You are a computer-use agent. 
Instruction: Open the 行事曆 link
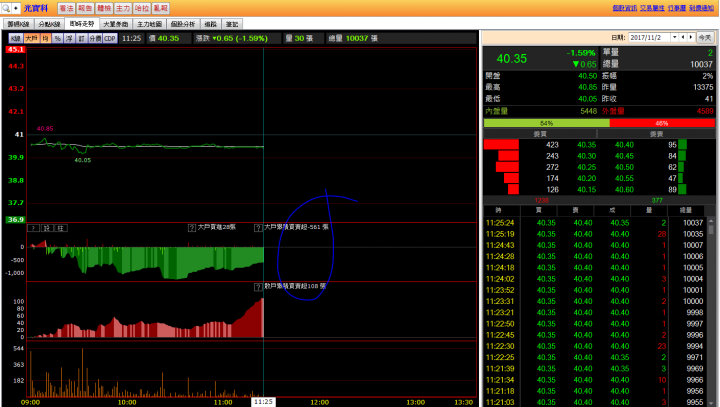[677, 8]
